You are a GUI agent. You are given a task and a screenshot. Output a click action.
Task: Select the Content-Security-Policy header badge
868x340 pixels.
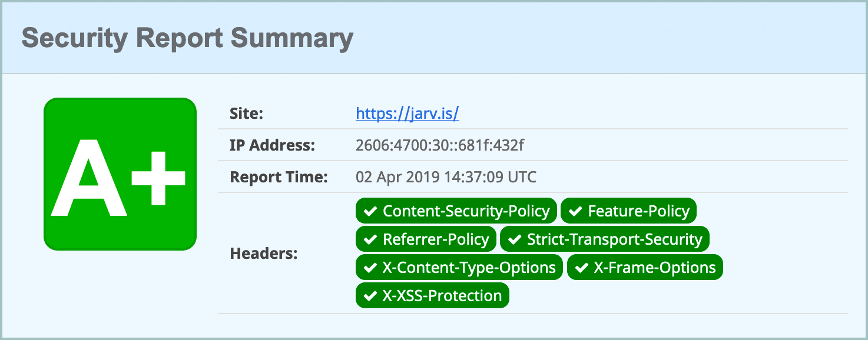tap(455, 210)
